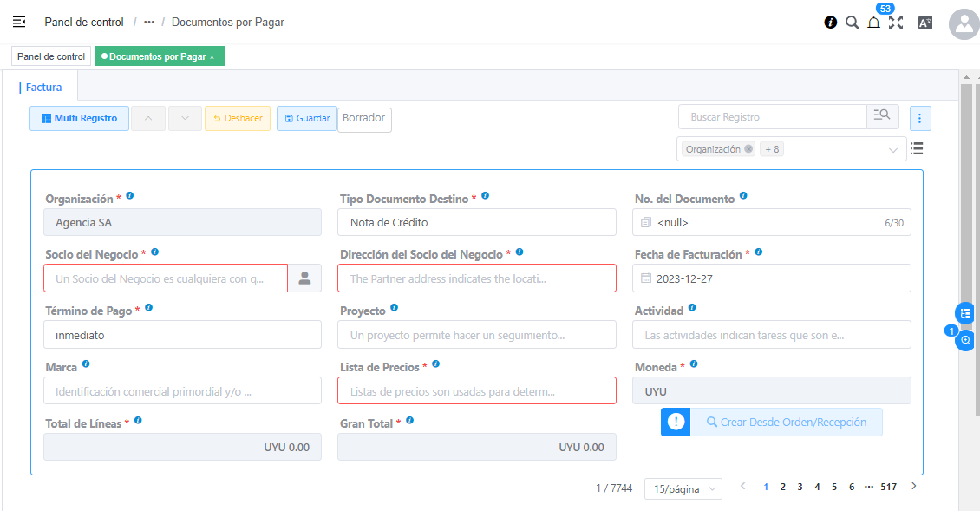Click the user avatar profile icon
This screenshot has width=980, height=511.
964,24
